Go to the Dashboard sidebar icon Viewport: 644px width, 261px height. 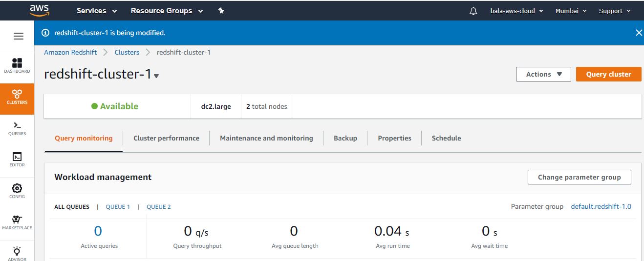click(x=17, y=66)
